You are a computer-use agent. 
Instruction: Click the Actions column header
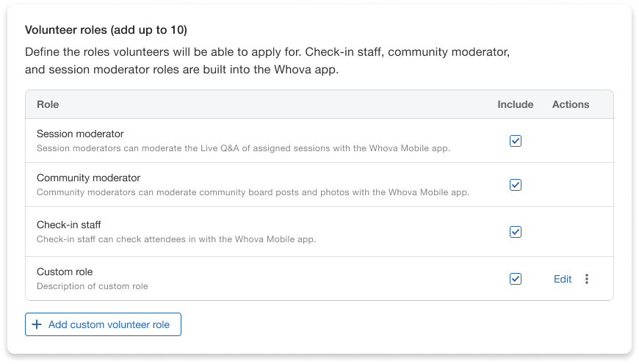pos(571,105)
